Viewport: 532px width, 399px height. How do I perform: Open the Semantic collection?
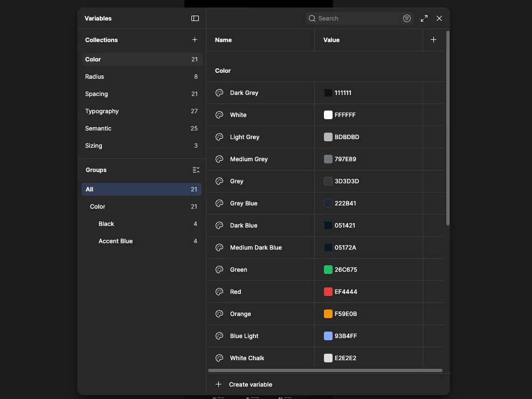click(x=142, y=128)
